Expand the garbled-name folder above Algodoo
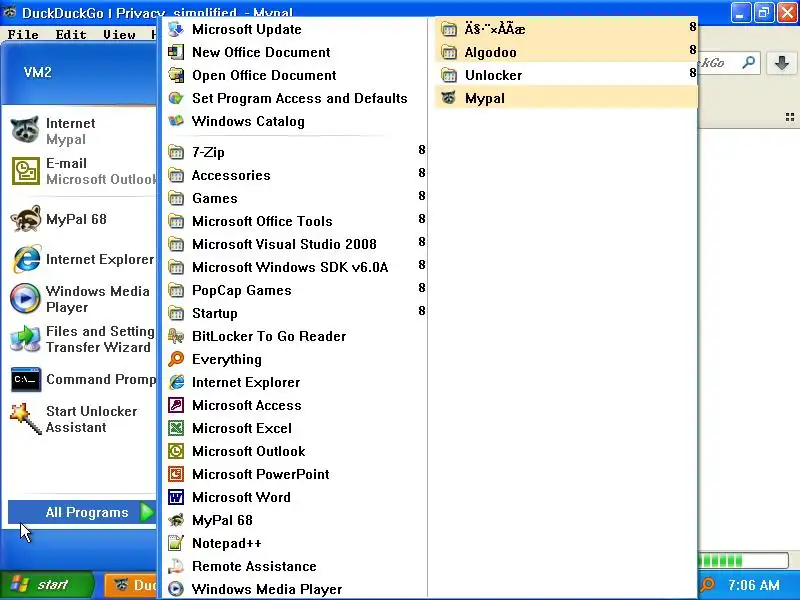 point(565,29)
